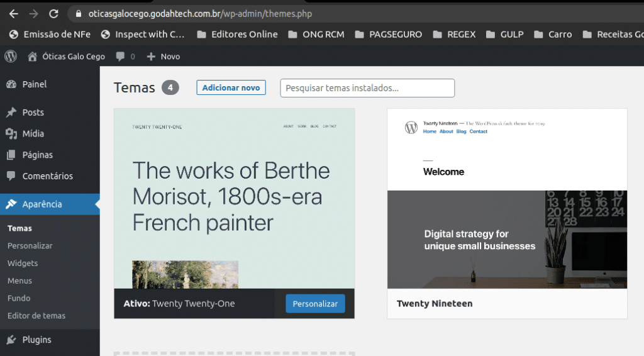Open the ONG RCM bookmark folder

[316, 35]
